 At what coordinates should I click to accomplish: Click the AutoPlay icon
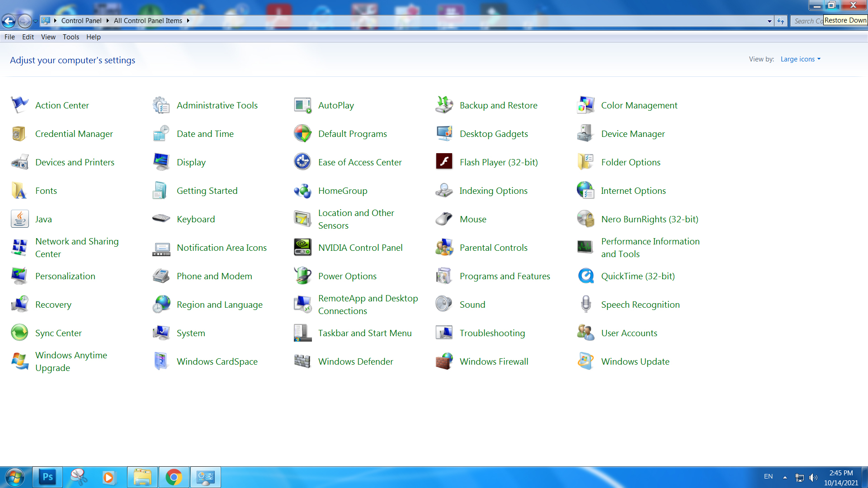tap(303, 105)
